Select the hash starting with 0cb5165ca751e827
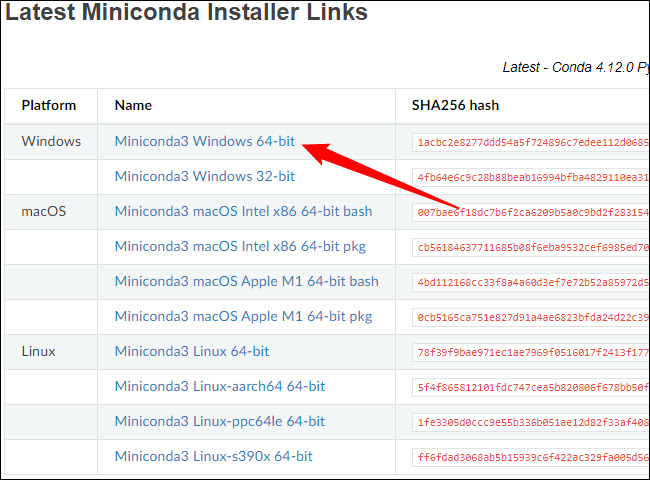This screenshot has width=650, height=480. pos(533,318)
